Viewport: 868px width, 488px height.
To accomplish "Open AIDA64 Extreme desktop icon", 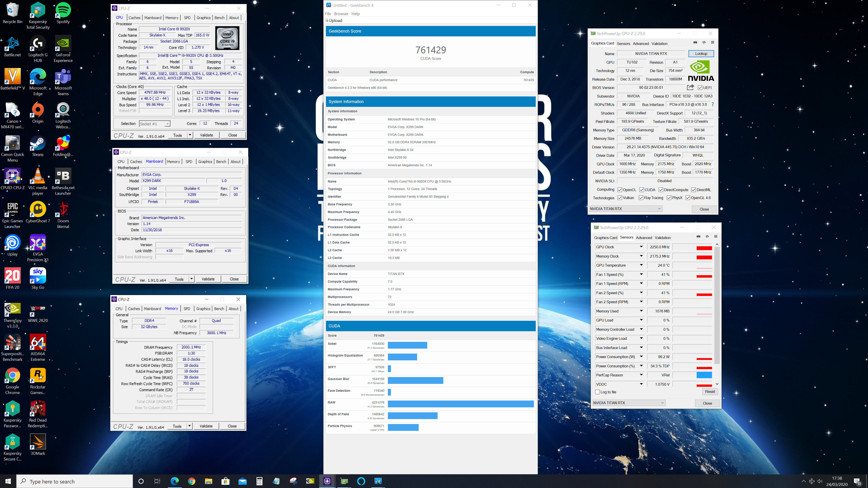I will [38, 348].
